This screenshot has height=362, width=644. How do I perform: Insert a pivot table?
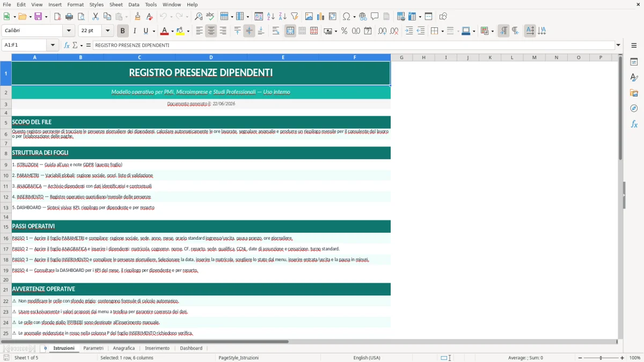[333, 17]
